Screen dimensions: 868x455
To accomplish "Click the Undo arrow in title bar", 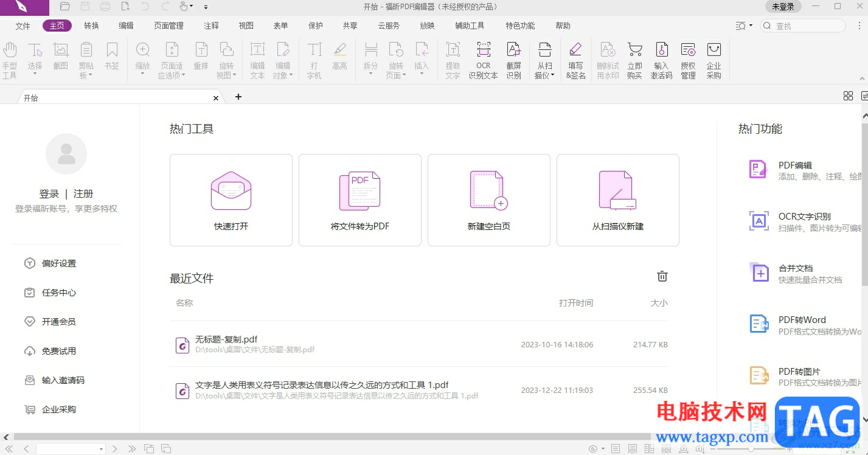I will 145,7.
